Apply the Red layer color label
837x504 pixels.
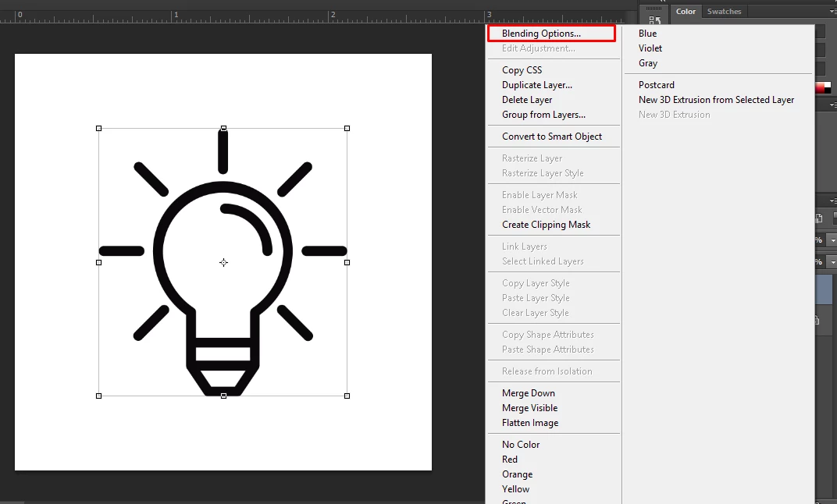click(509, 460)
